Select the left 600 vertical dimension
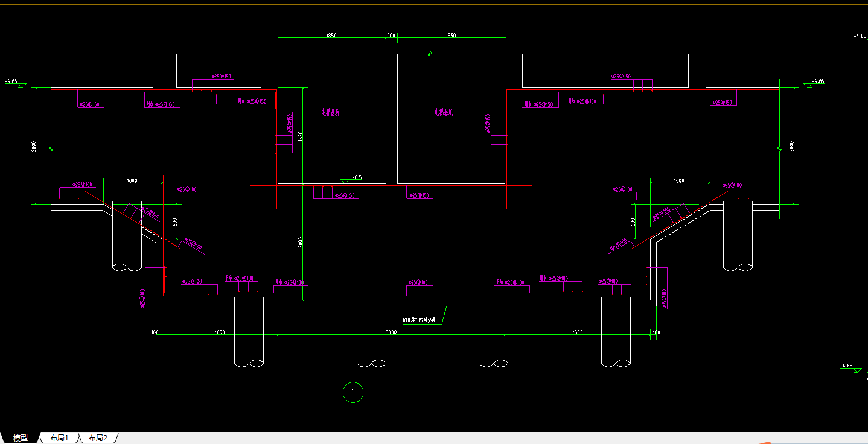 click(174, 222)
